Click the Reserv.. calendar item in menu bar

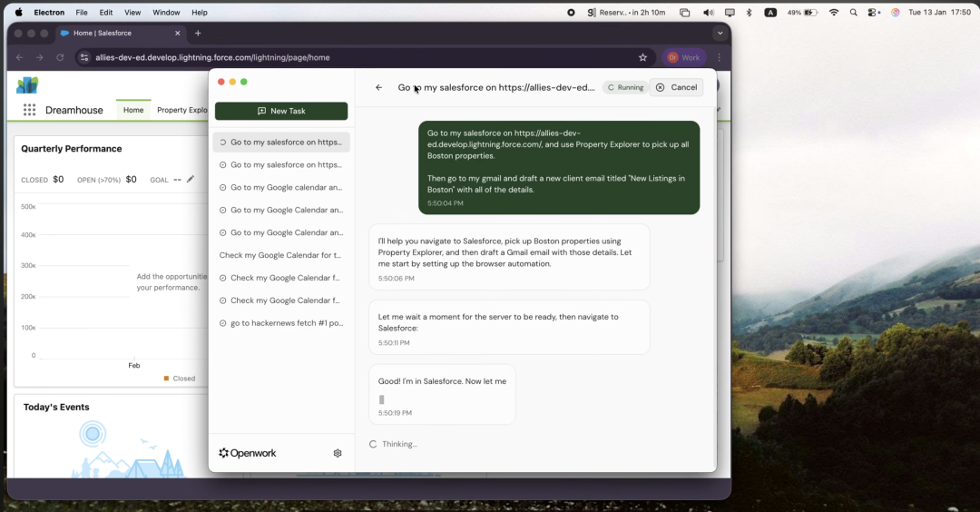click(626, 13)
